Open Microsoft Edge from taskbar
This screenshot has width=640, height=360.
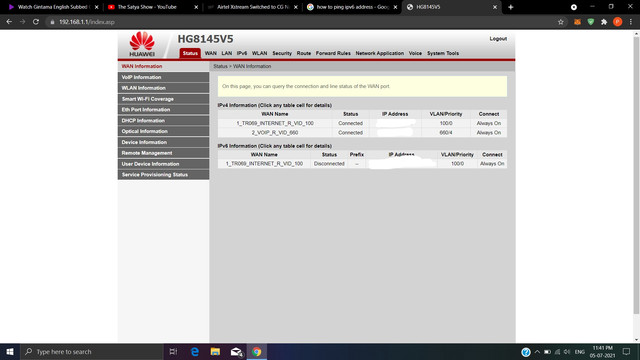click(x=195, y=351)
